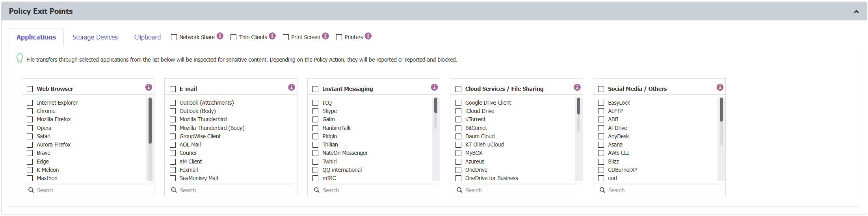The image size is (868, 216).
Task: Check OneDrive for Business
Action: (x=458, y=178)
